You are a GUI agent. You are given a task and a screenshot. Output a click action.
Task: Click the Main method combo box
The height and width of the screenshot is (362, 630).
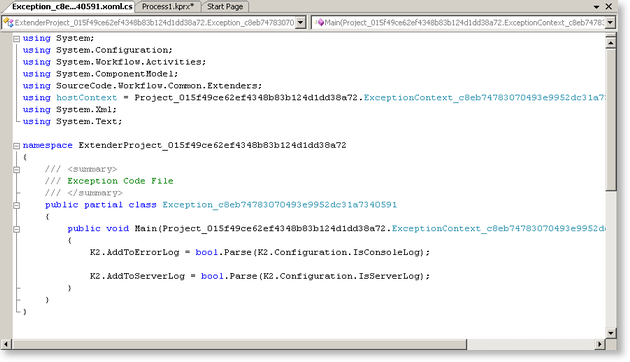click(463, 22)
